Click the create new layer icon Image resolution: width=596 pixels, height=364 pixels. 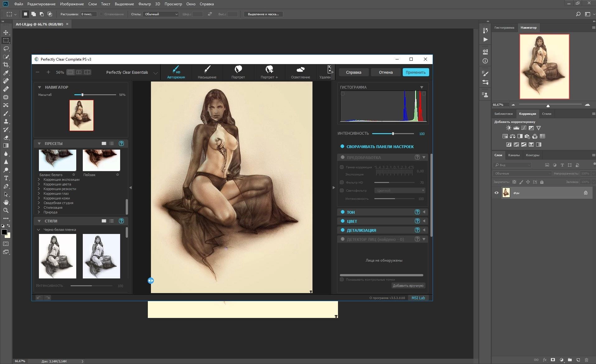click(578, 360)
